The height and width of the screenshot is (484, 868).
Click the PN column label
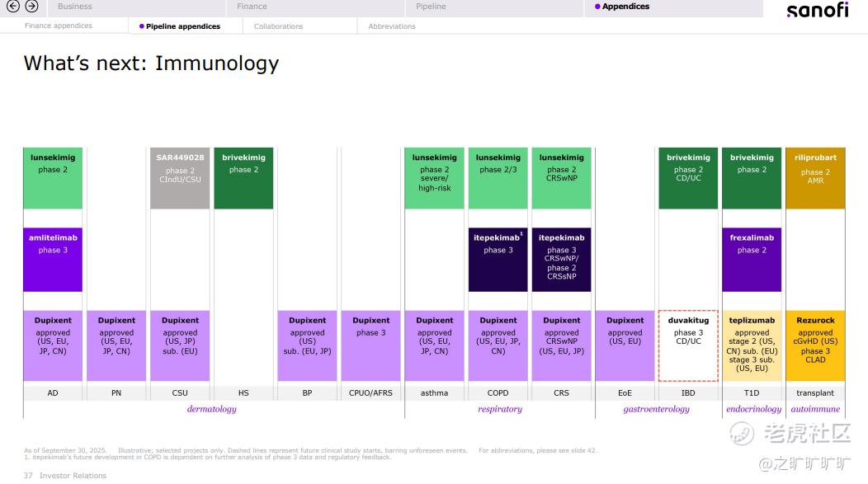pyautogui.click(x=116, y=392)
